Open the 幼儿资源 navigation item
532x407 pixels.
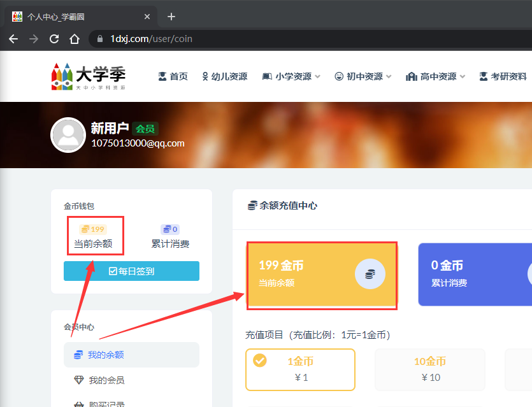224,76
